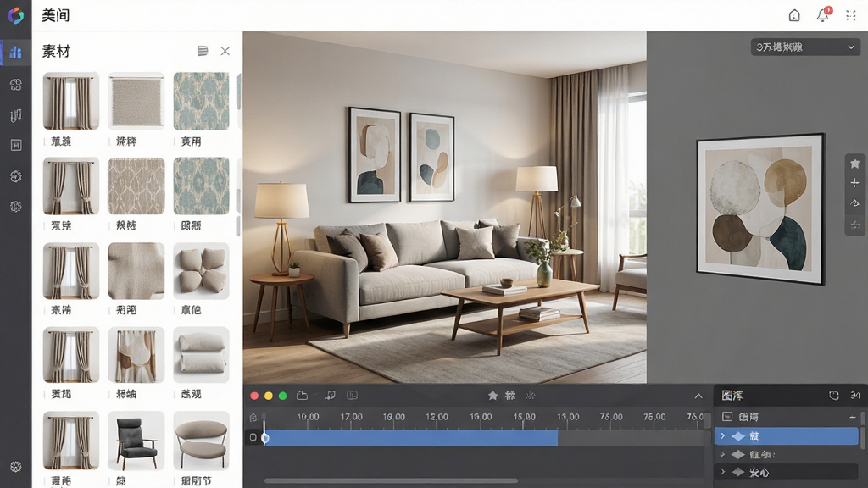Select the blue clip on the timeline
Viewport: 868px width, 488px height.
tap(411, 438)
